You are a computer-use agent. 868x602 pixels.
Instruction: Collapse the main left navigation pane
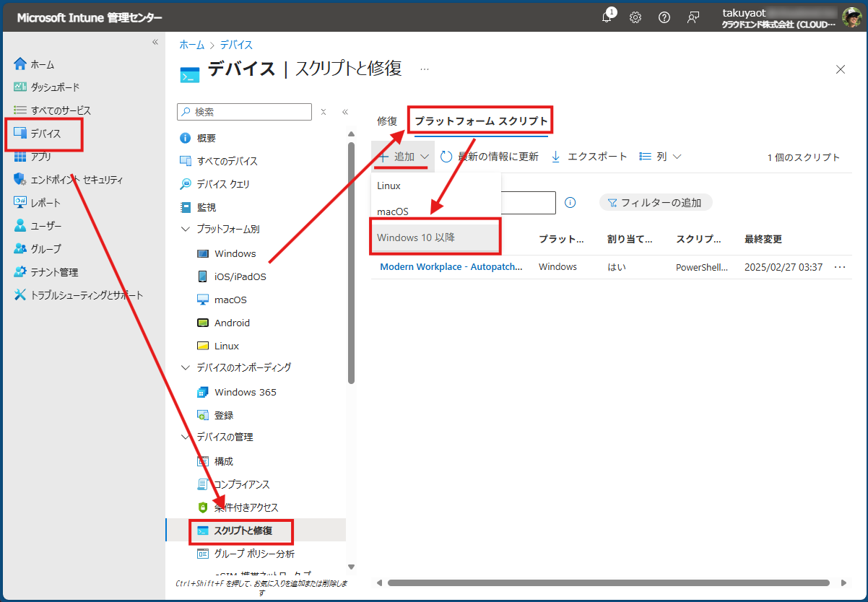point(155,42)
